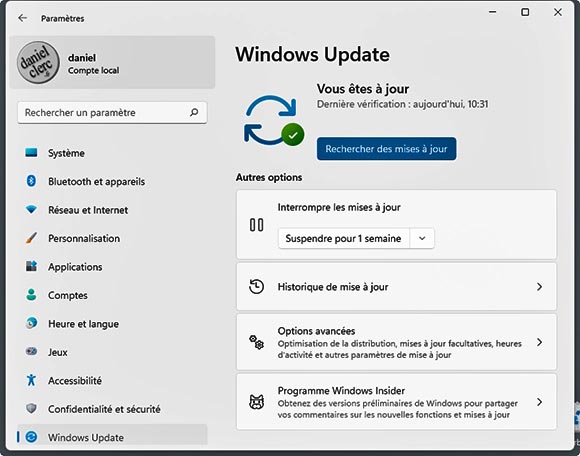
Task: Click the back arrow next to Paramètres
Action: (x=23, y=18)
